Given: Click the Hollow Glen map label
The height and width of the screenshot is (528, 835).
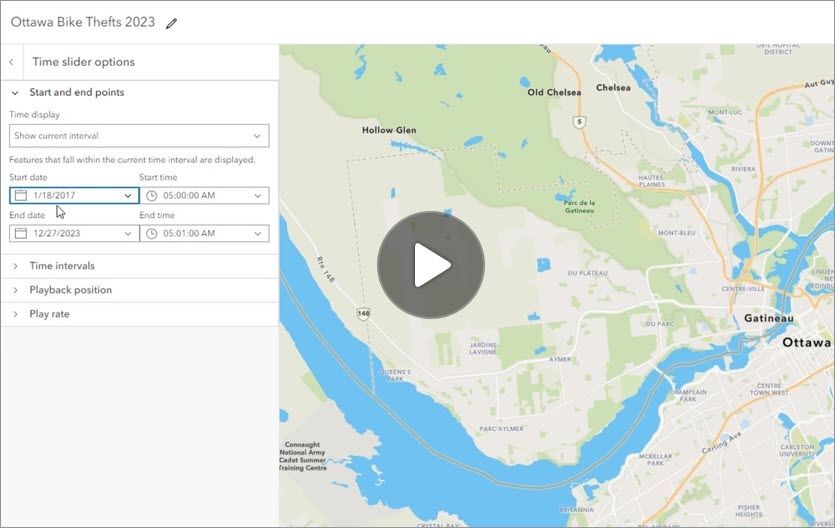Looking at the screenshot, I should click(389, 130).
